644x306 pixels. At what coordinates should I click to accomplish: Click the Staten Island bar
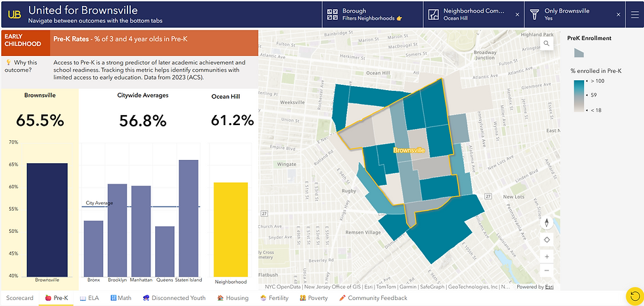pyautogui.click(x=189, y=218)
